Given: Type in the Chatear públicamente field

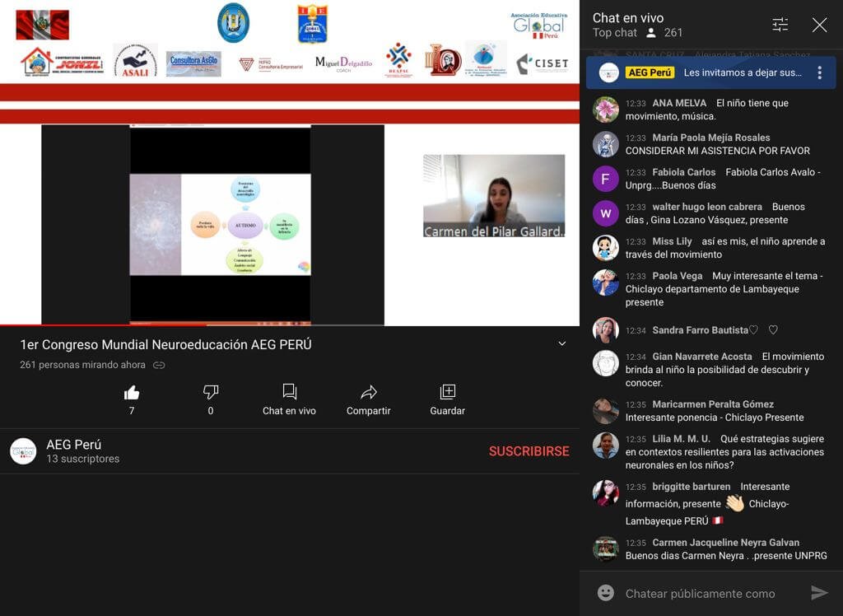Looking at the screenshot, I should tap(700, 593).
